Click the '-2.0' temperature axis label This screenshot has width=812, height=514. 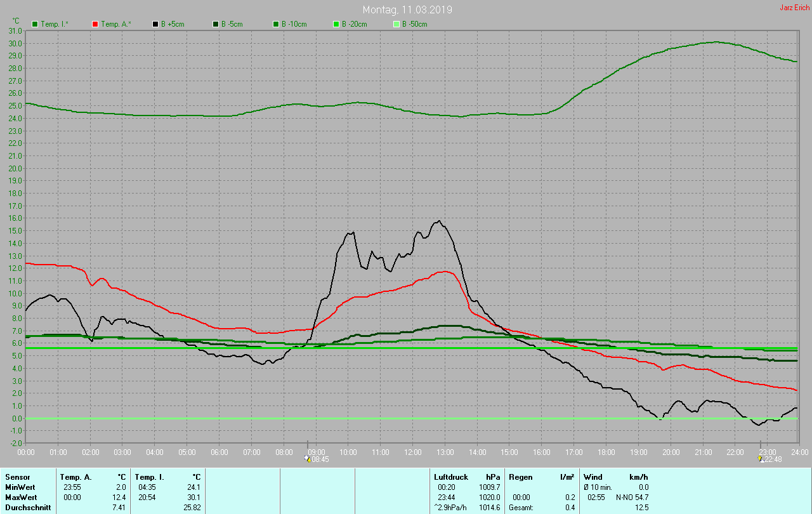[x=16, y=444]
